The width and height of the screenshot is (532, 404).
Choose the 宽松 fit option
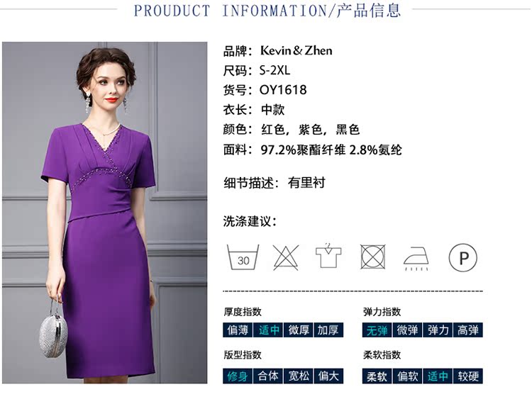point(299,376)
